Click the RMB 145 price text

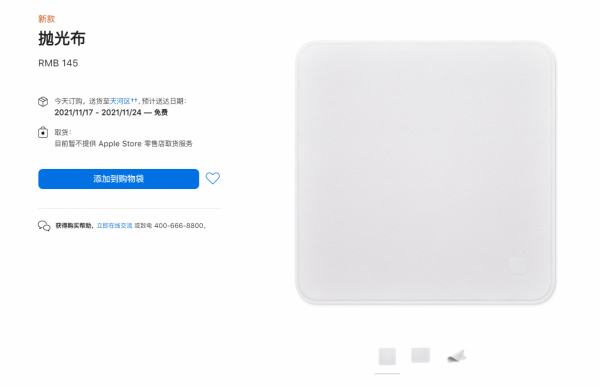(58, 63)
